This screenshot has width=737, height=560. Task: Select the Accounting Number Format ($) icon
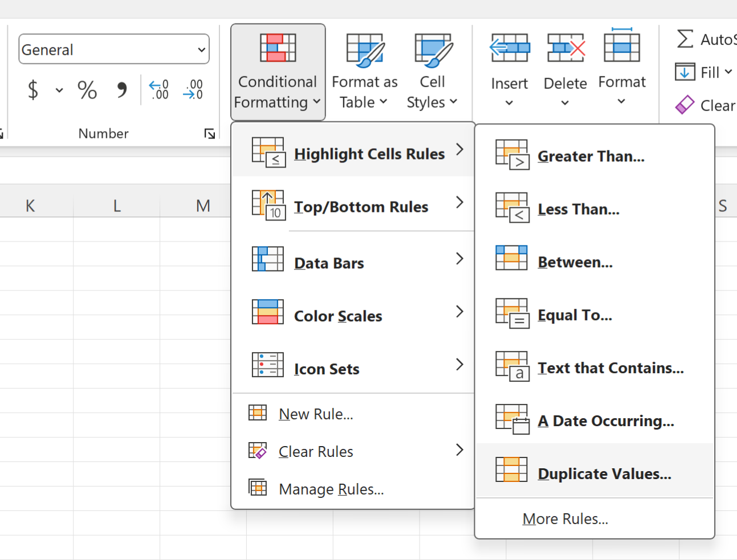[x=33, y=90]
